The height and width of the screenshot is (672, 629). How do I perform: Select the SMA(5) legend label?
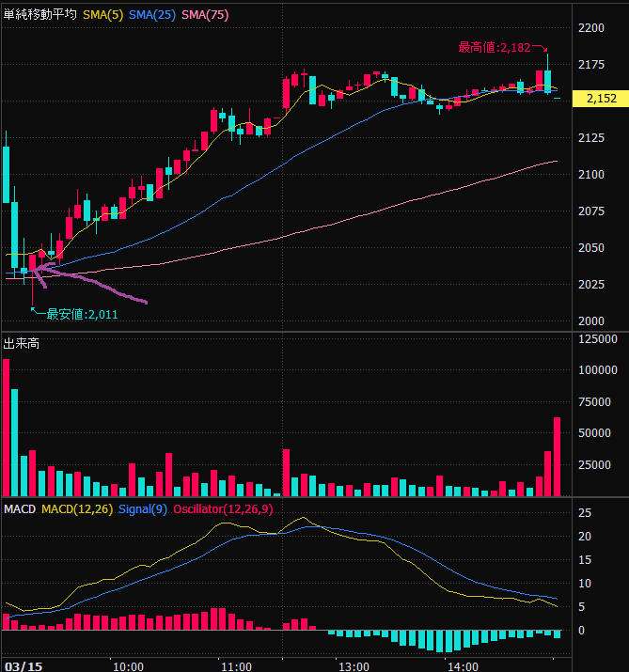point(102,15)
